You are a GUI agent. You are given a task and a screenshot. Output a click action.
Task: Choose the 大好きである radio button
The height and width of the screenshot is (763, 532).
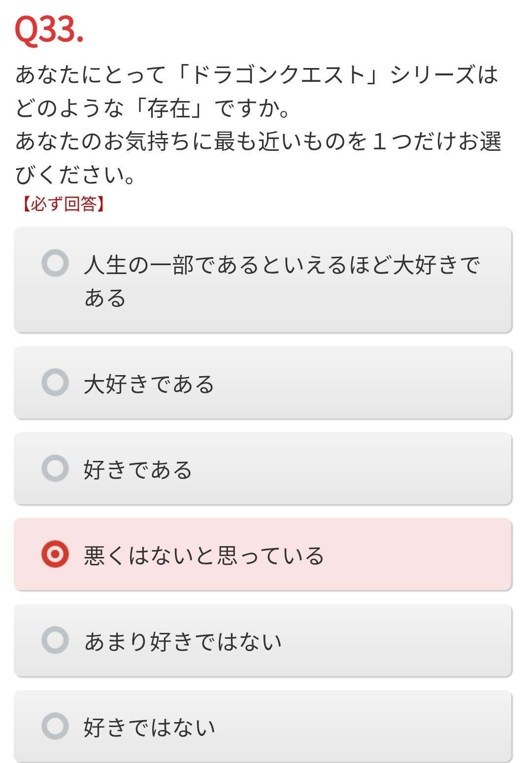tap(55, 382)
